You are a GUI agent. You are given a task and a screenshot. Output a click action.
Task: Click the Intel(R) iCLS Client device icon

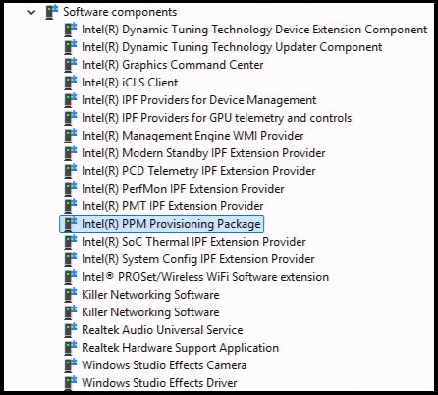click(71, 82)
